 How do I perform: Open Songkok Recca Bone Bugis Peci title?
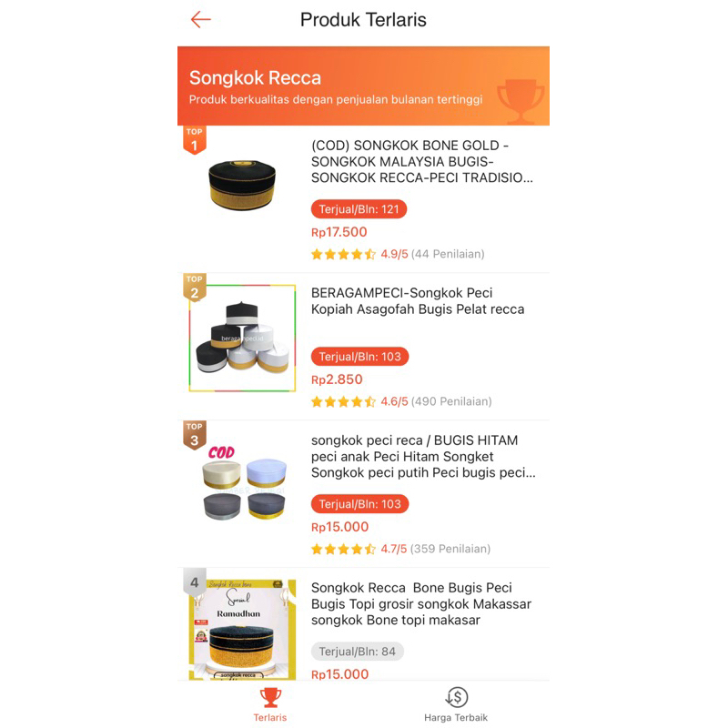[421, 603]
